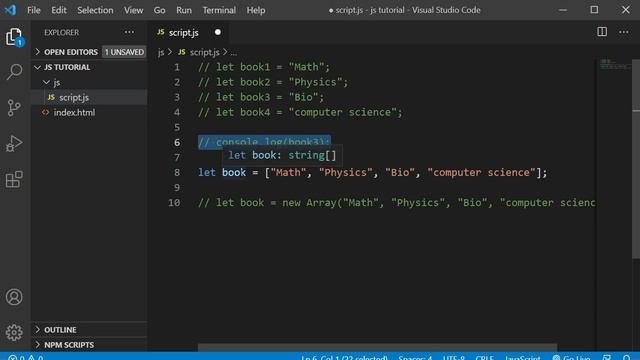Image resolution: width=640 pixels, height=360 pixels.
Task: Click the book variable on line 8
Action: 234,172
